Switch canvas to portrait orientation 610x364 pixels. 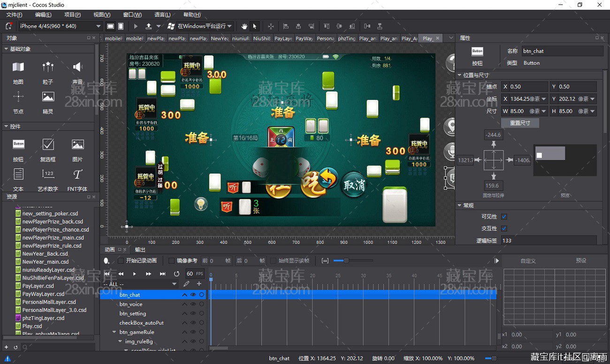click(x=121, y=26)
